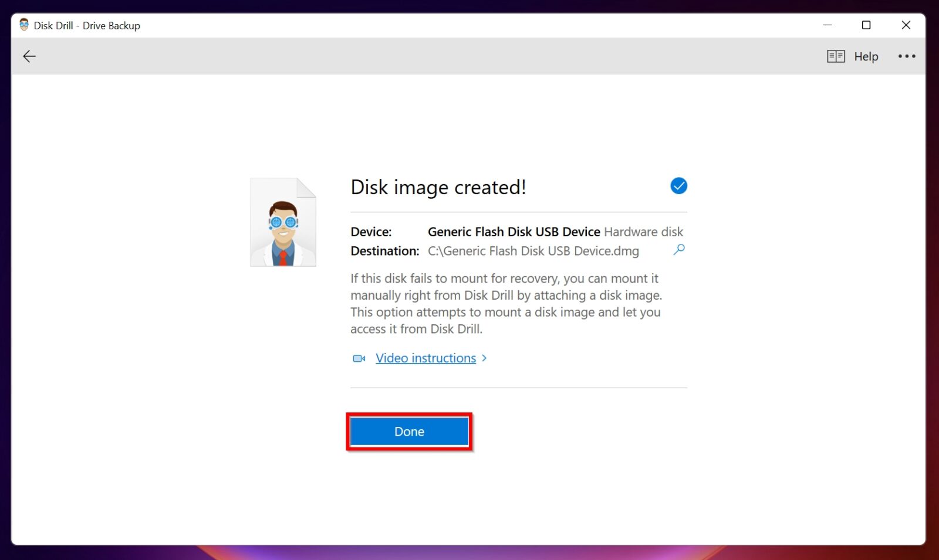Open the ellipsis options menu
Image resolution: width=939 pixels, height=560 pixels.
point(907,56)
